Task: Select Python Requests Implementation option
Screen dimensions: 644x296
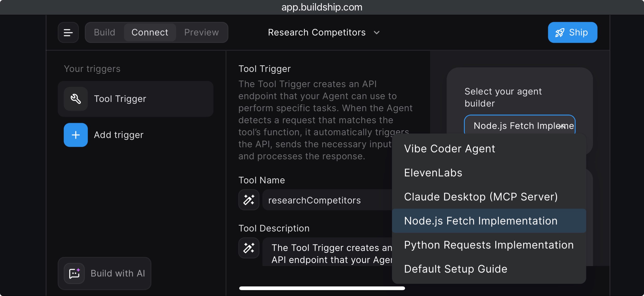Action: 489,245
